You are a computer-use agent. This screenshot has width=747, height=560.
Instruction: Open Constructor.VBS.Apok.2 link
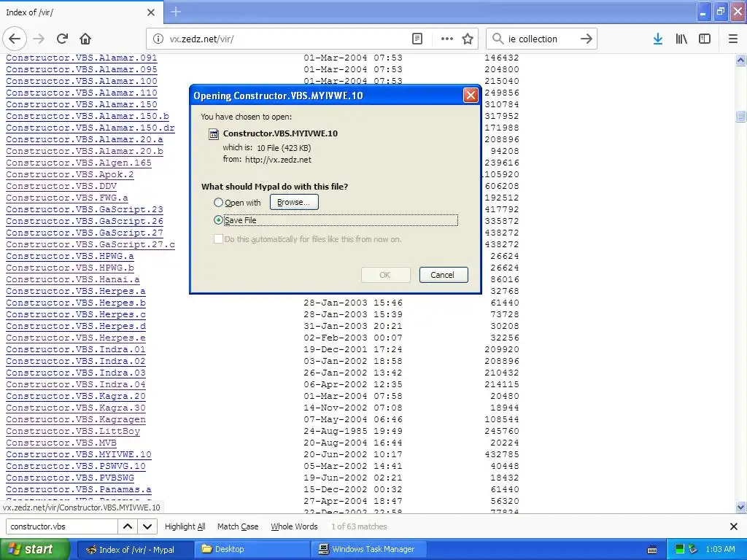(x=69, y=174)
